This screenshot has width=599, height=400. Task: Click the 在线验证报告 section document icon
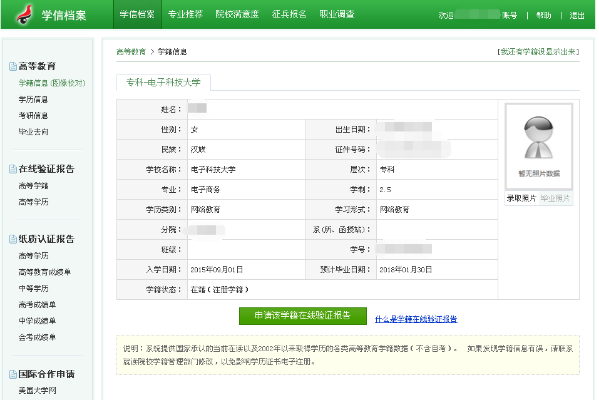click(13, 169)
